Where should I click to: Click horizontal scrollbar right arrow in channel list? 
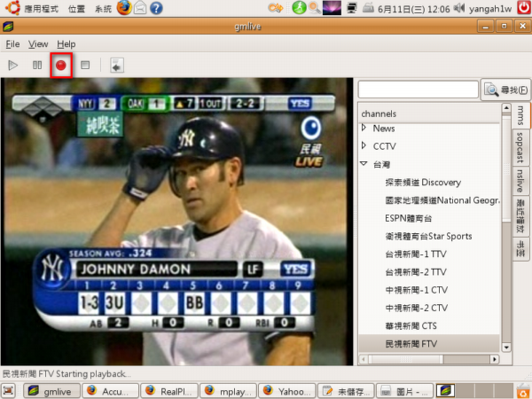(x=495, y=358)
